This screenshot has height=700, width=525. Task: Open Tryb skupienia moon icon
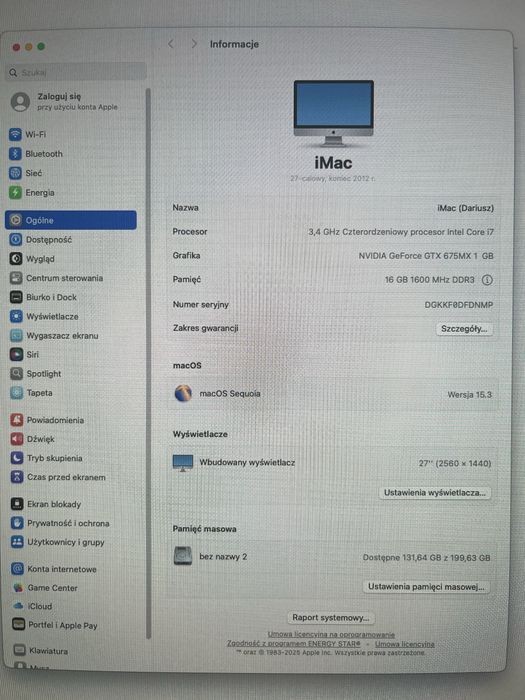17,458
